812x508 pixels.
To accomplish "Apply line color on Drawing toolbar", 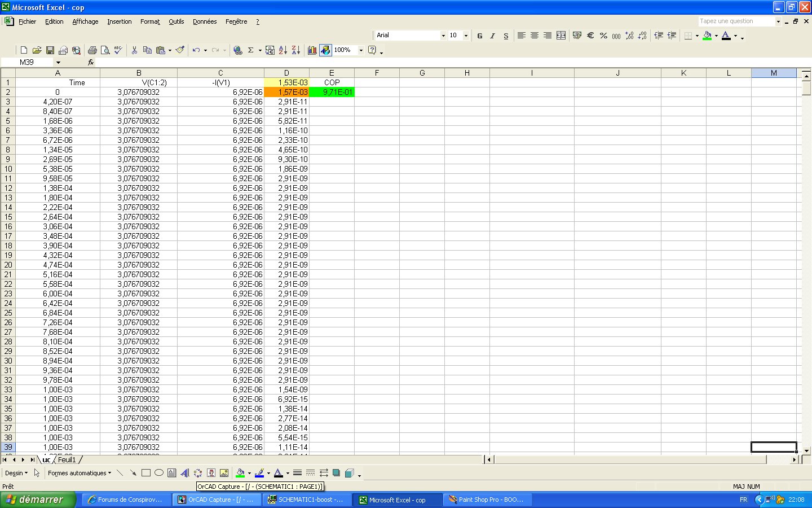I will point(259,473).
